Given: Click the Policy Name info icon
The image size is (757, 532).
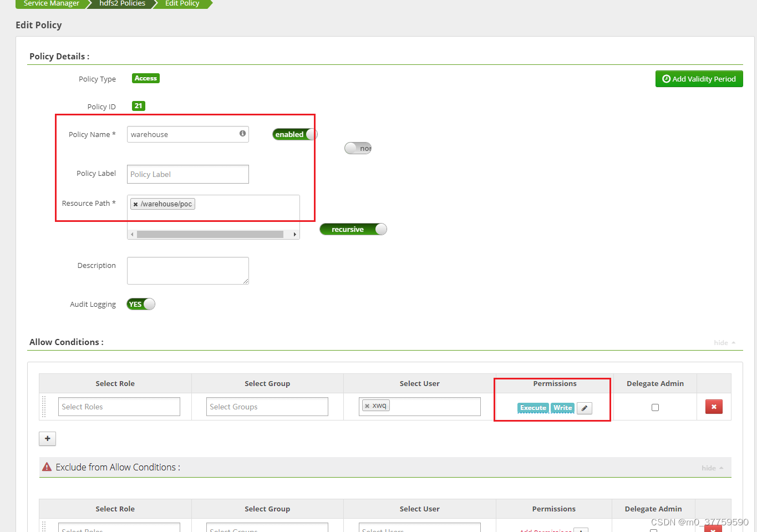Looking at the screenshot, I should point(242,134).
